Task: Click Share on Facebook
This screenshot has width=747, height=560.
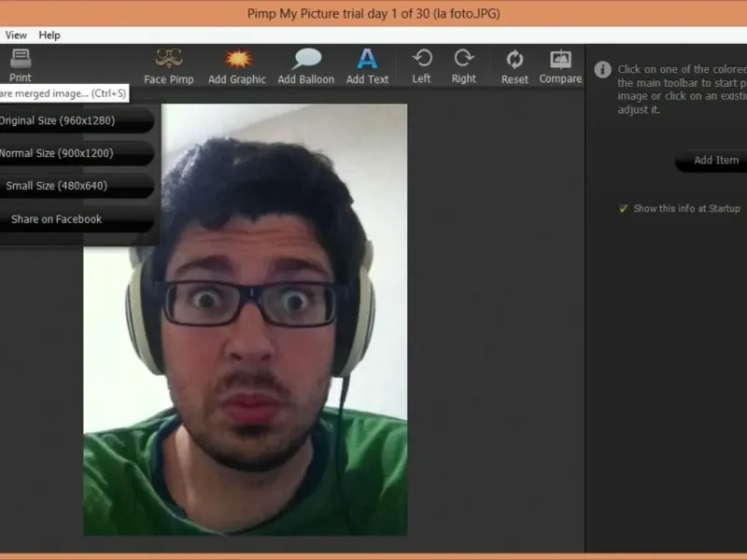Action: coord(77,219)
